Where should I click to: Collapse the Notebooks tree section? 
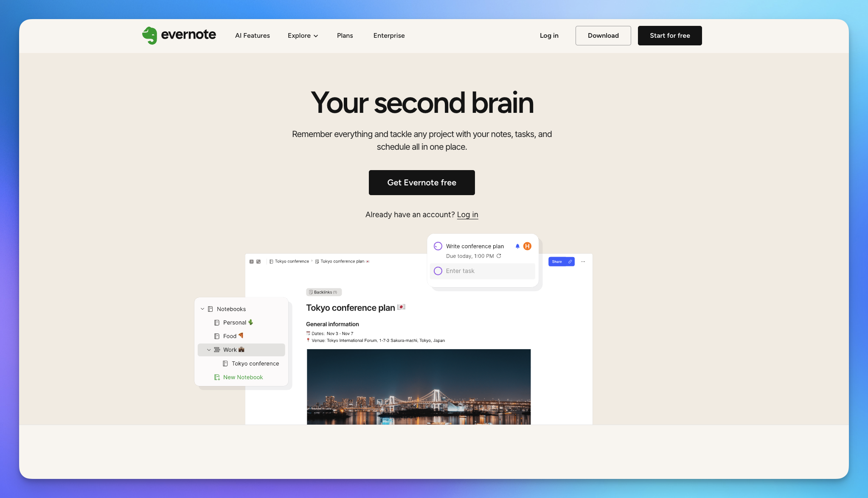pos(202,309)
